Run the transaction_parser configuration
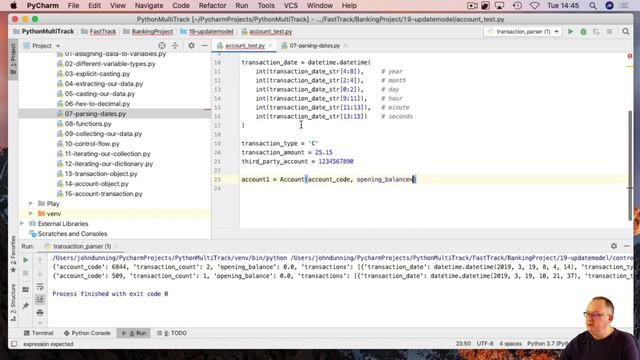This screenshot has width=640, height=360. click(571, 31)
